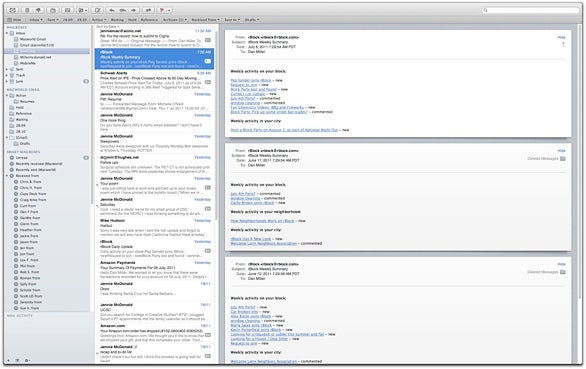Open the Move-to-mailbox toolbar dropdown
586x369 pixels.
(x=82, y=10)
